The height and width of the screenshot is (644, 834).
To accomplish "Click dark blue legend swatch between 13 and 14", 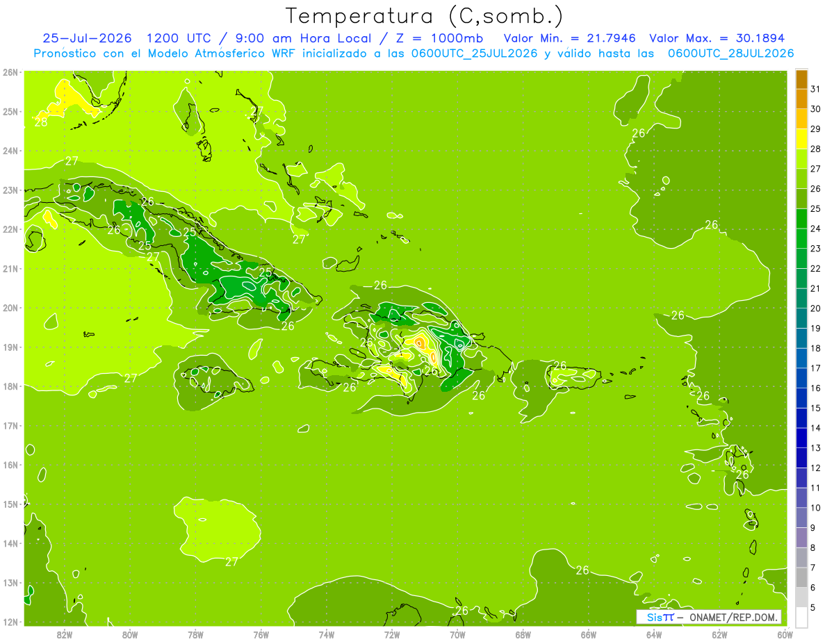I will coord(801,438).
